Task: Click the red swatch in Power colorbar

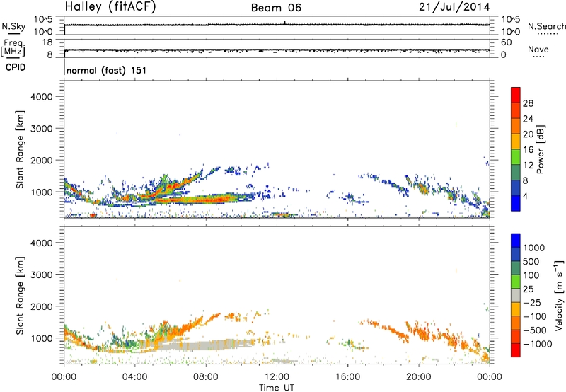Action: (x=516, y=95)
